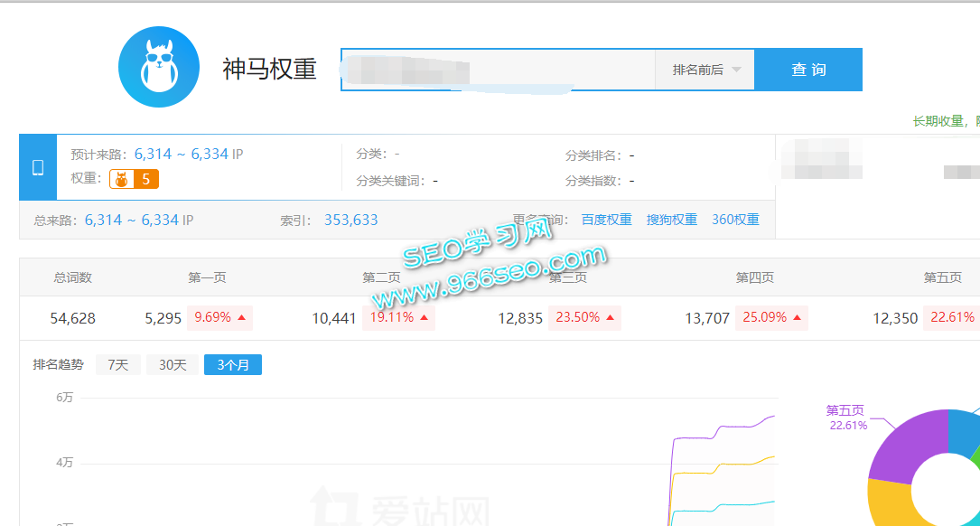Image resolution: width=980 pixels, height=526 pixels.
Task: Click index value 353,633
Action: click(x=350, y=221)
